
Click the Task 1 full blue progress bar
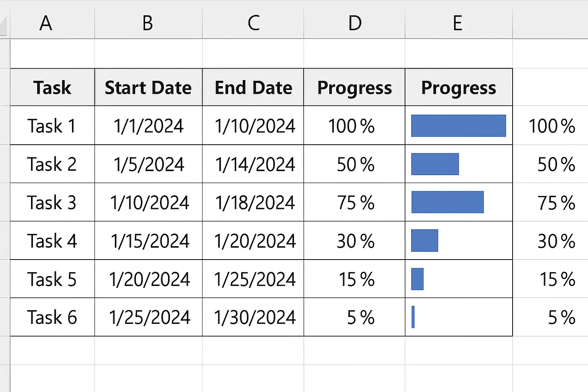coord(459,126)
